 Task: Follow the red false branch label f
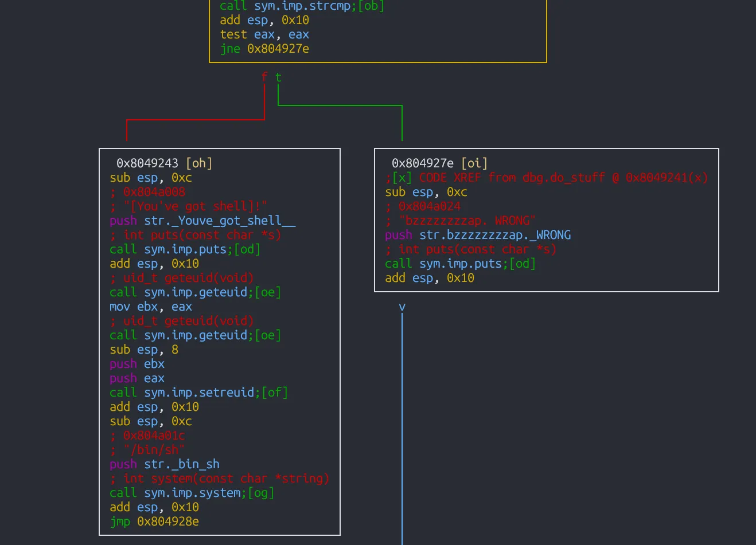tap(264, 77)
